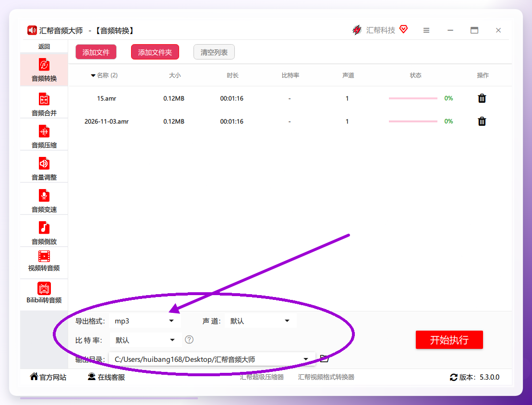Image resolution: width=532 pixels, height=405 pixels.
Task: Go back via 返回 link
Action: pos(44,47)
